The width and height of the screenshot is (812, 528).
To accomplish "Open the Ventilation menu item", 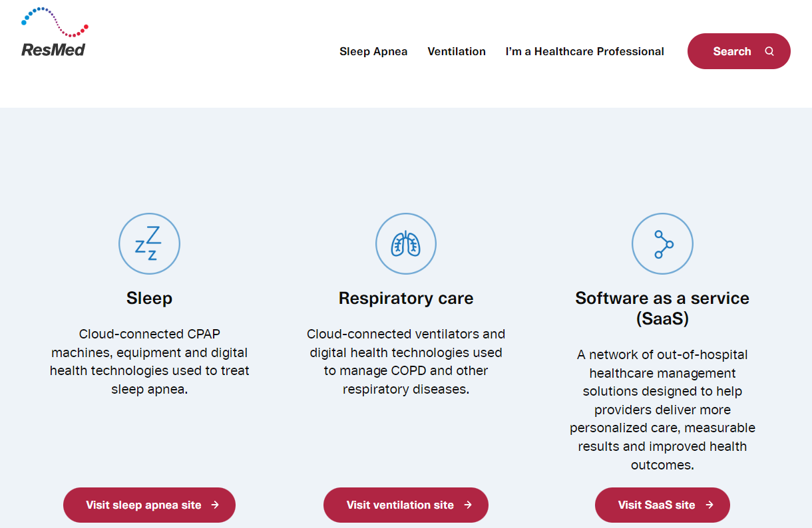I will click(457, 51).
